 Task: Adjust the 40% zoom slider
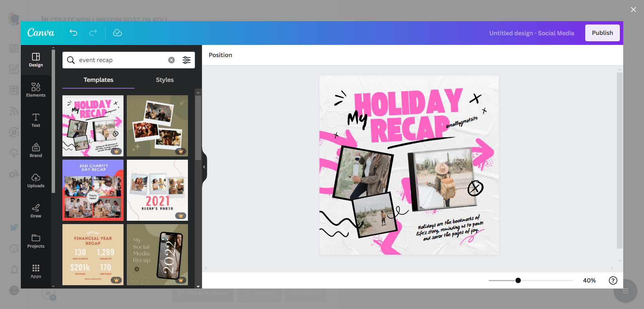click(x=518, y=280)
